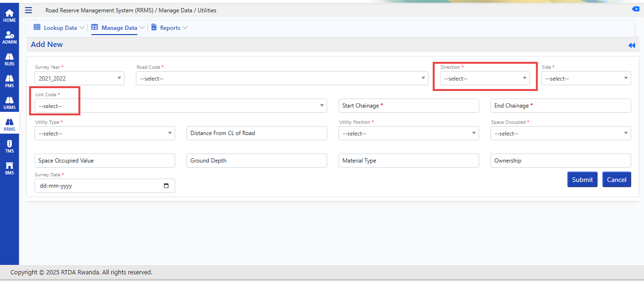Open the Lookup Data menu
The width and height of the screenshot is (644, 281).
[x=59, y=28]
